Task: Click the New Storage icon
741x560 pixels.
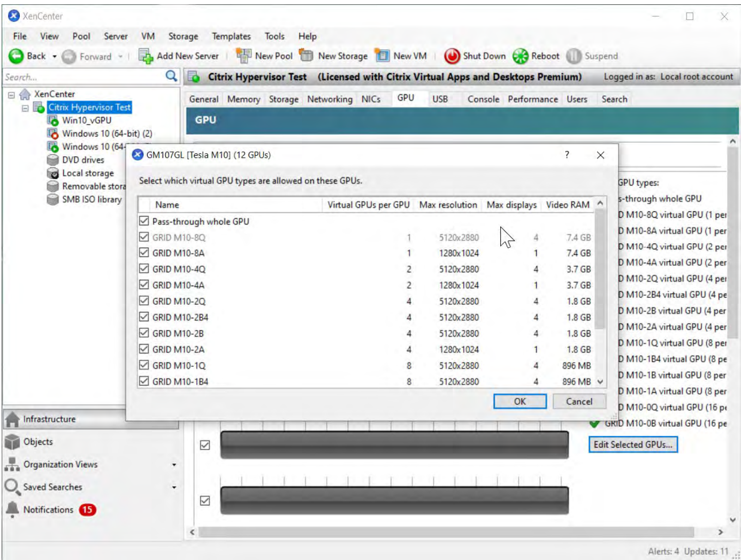Action: coord(306,56)
